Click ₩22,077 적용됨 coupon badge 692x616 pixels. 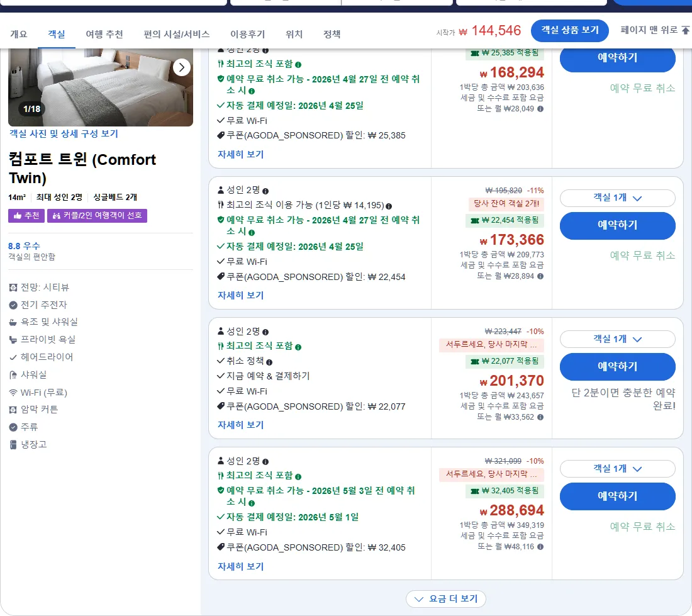pyautogui.click(x=505, y=361)
